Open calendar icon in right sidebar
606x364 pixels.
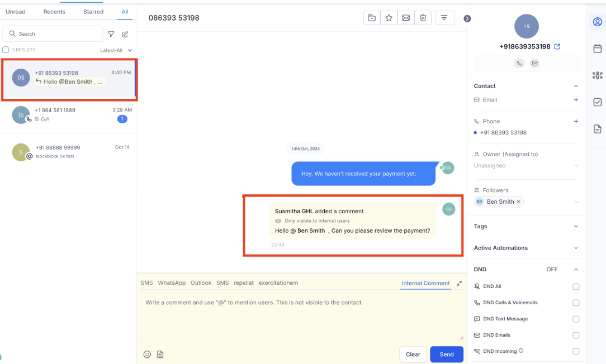(x=597, y=49)
